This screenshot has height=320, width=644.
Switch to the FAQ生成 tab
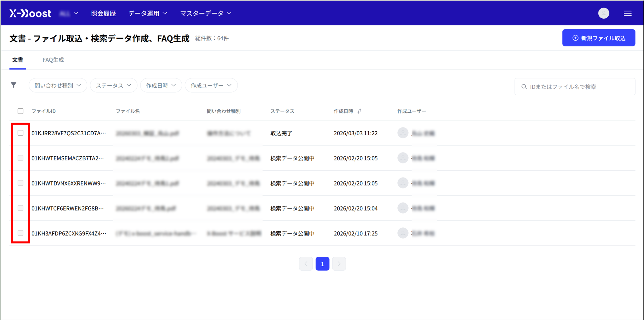click(x=53, y=60)
